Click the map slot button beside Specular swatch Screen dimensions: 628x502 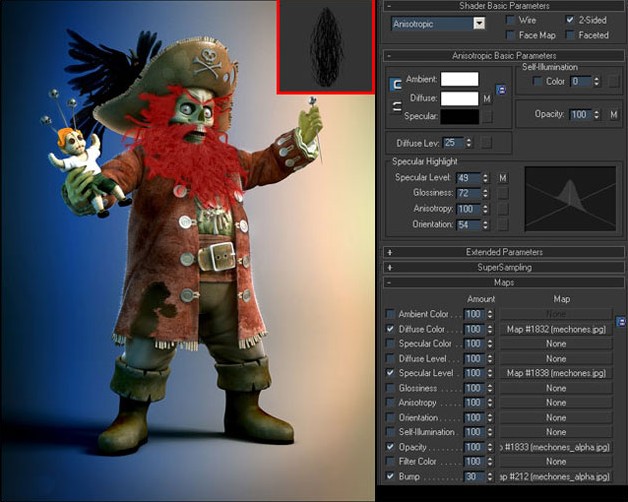point(487,117)
